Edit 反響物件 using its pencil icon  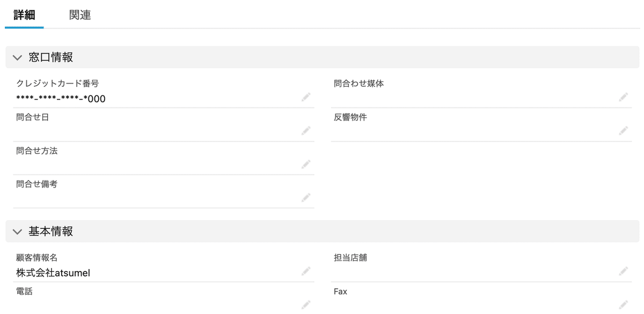(623, 131)
